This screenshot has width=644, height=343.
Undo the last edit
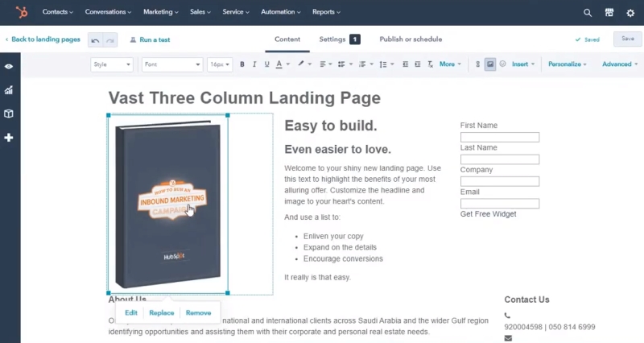click(95, 39)
